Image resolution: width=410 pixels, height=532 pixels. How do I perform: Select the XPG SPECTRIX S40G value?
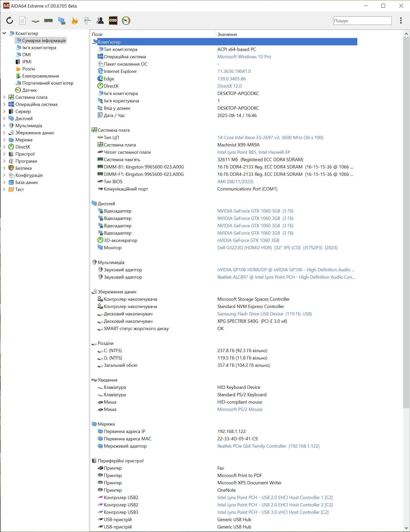pos(252,321)
